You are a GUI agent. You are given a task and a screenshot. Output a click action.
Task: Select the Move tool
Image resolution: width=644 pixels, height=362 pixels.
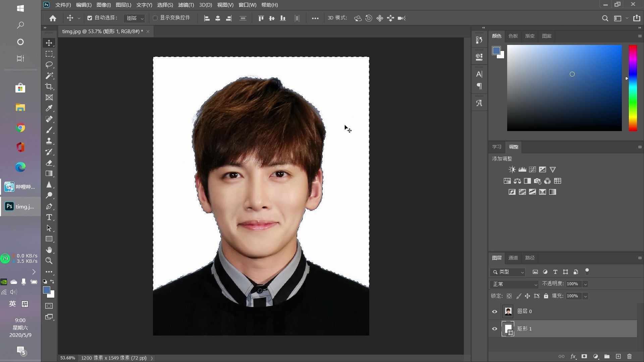49,43
